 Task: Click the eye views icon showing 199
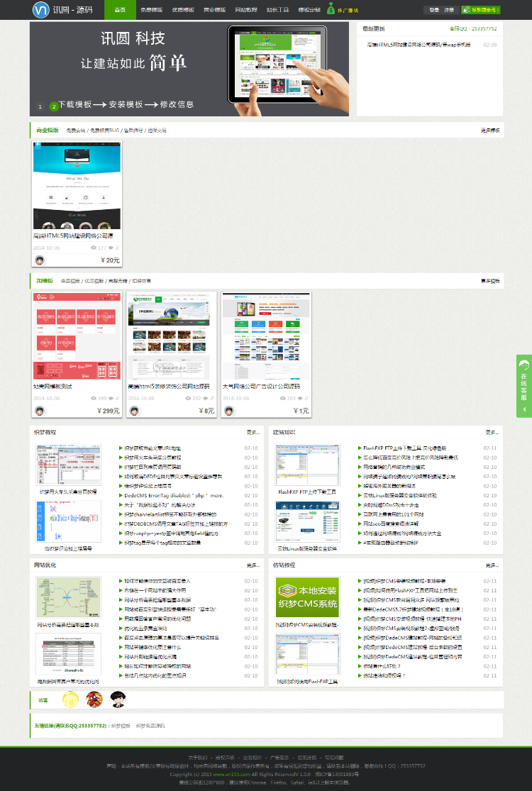(x=94, y=398)
